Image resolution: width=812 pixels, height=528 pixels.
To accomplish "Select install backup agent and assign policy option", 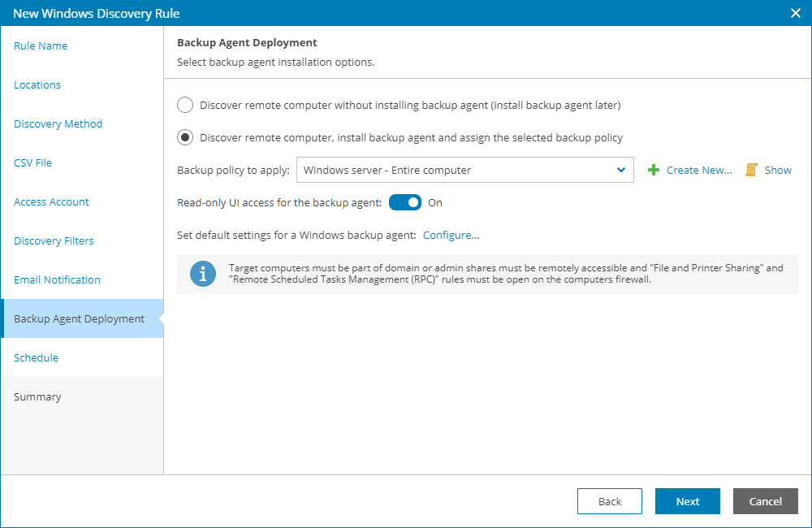I will (x=185, y=137).
